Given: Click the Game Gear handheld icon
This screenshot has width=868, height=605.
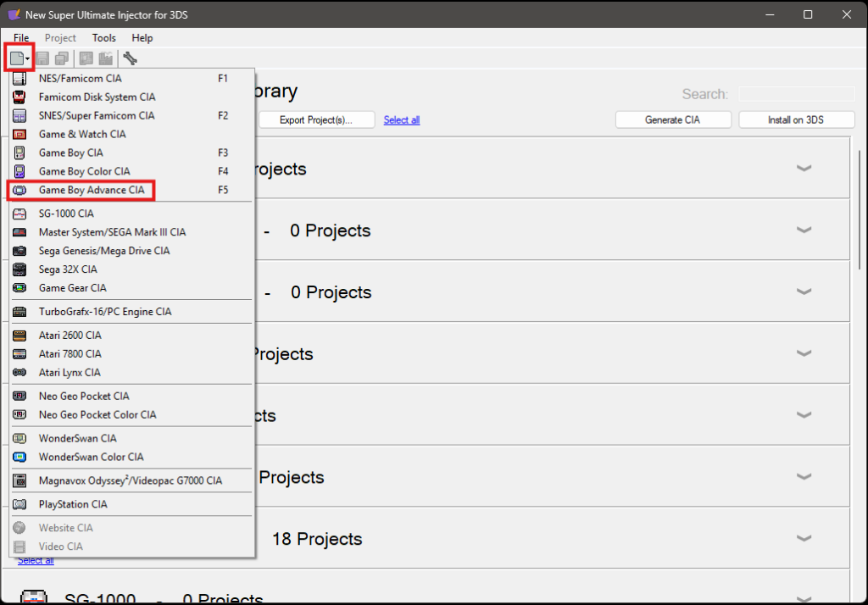Looking at the screenshot, I should tap(19, 288).
